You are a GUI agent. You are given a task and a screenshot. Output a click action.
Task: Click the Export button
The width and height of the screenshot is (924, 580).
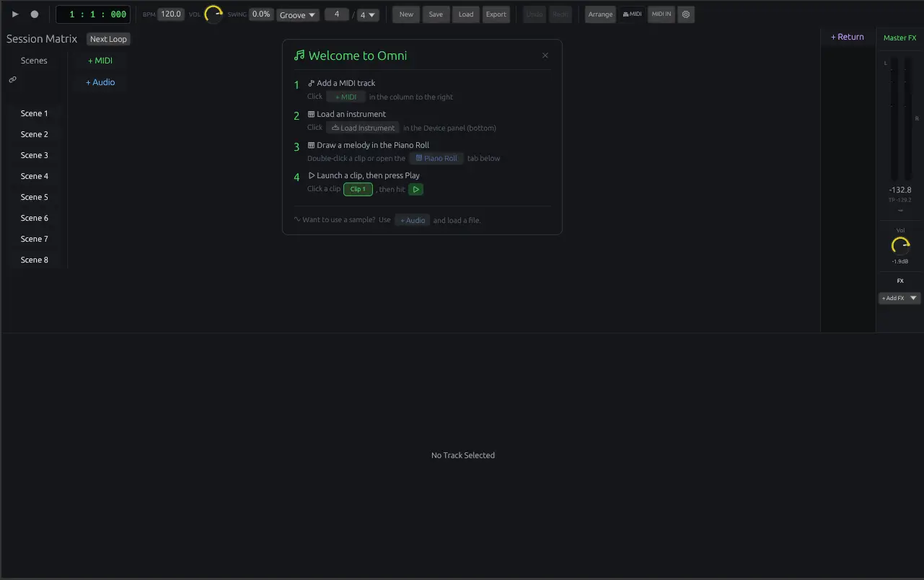496,14
